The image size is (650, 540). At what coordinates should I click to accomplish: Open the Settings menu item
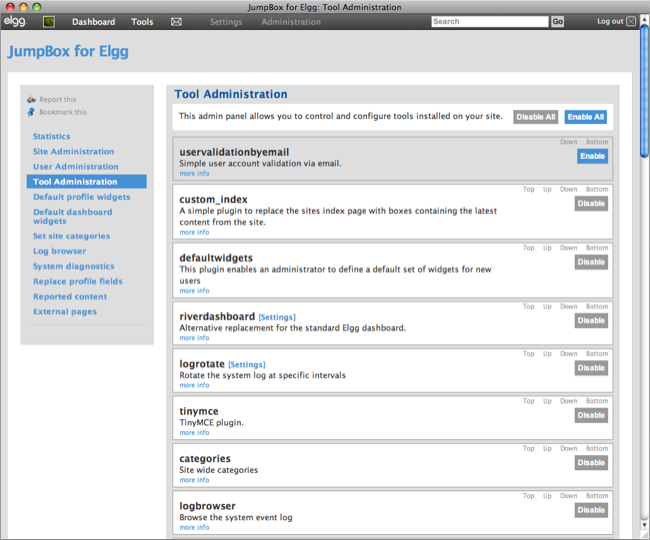click(226, 22)
